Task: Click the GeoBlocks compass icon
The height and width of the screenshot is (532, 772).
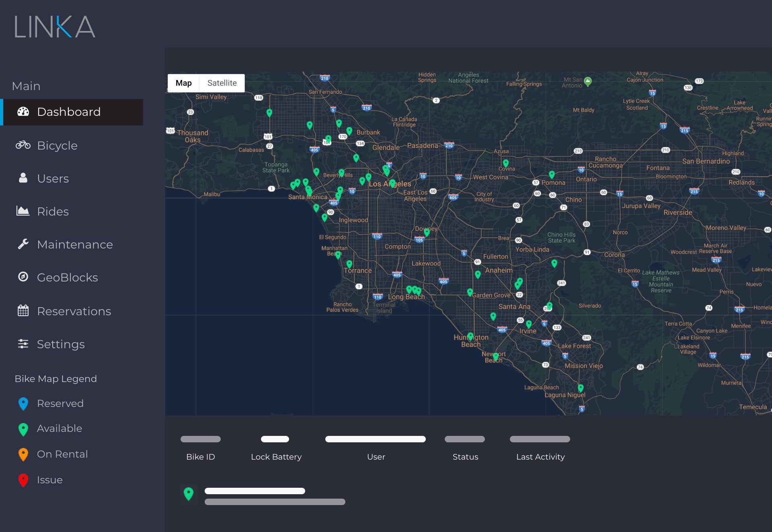Action: coord(23,277)
